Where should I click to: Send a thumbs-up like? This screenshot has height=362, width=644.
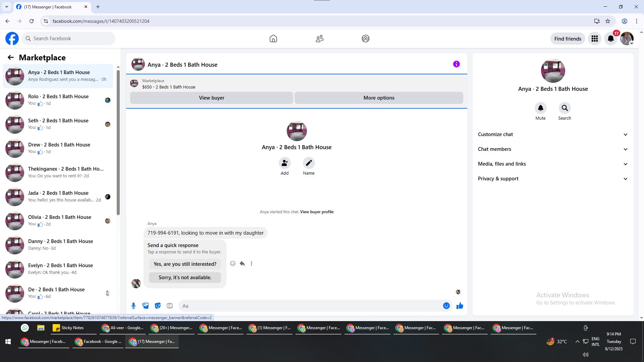point(460,306)
